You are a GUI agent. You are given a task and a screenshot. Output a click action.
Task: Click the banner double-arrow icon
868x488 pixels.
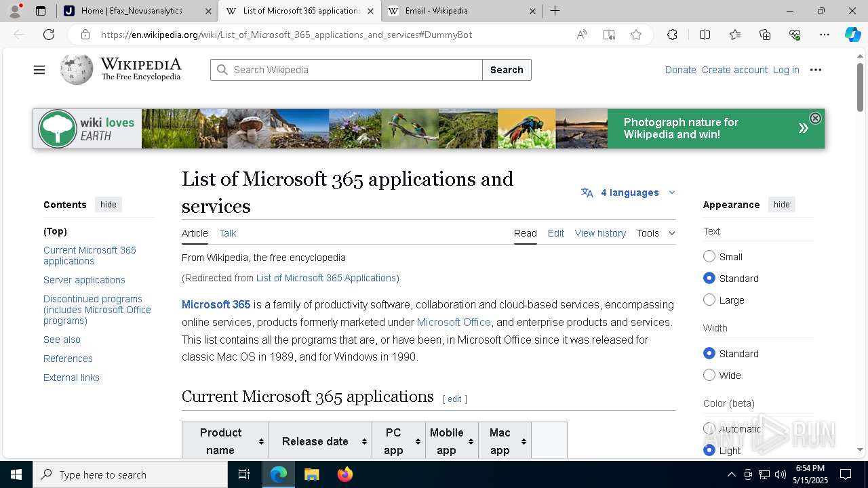tap(803, 128)
